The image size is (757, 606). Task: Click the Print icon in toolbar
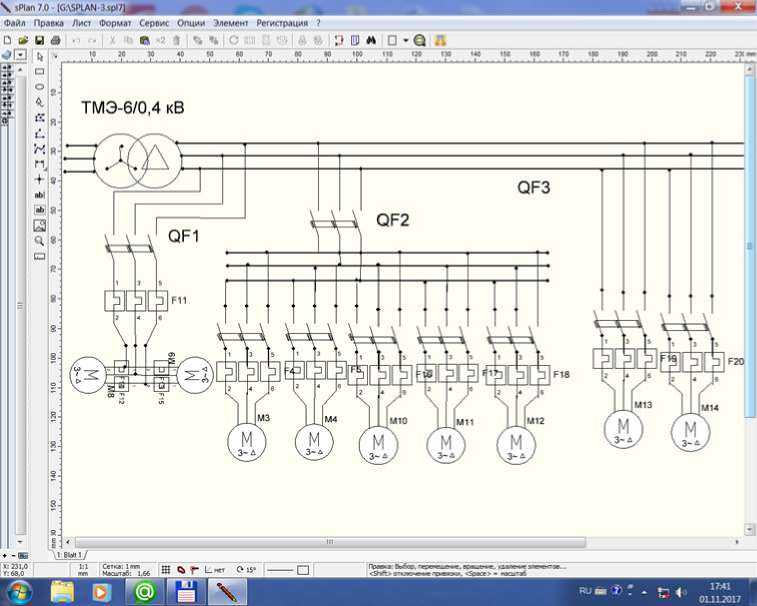click(x=55, y=40)
